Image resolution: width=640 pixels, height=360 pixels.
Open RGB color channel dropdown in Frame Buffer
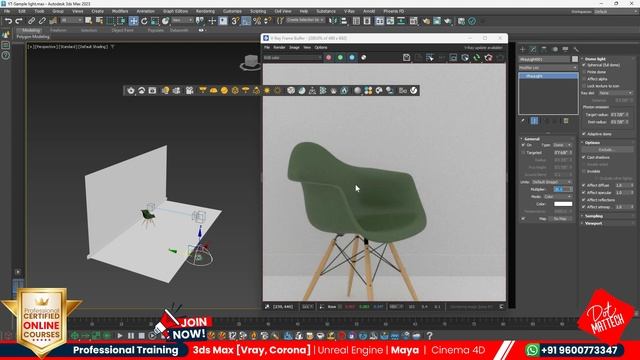293,58
